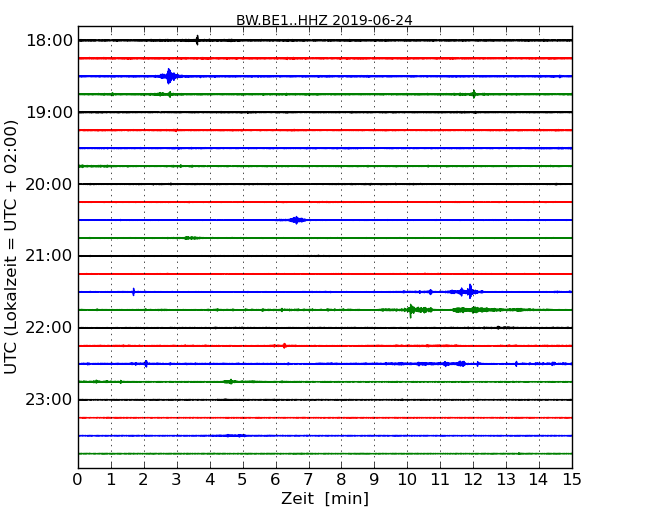Screen dimensions: 650x520
Task: Click the x-axis tick label 2
Action: coord(143,480)
